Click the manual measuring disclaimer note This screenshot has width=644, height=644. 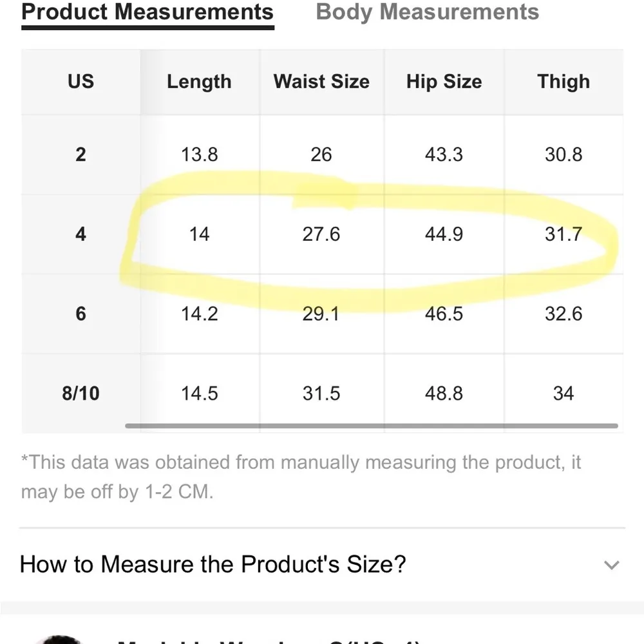tap(301, 477)
